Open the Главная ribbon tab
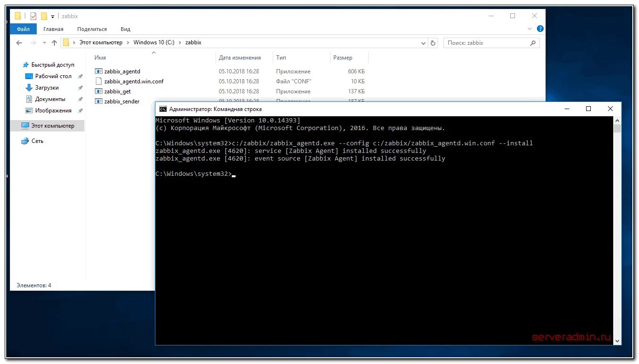Image resolution: width=639 pixels, height=364 pixels. [x=53, y=29]
